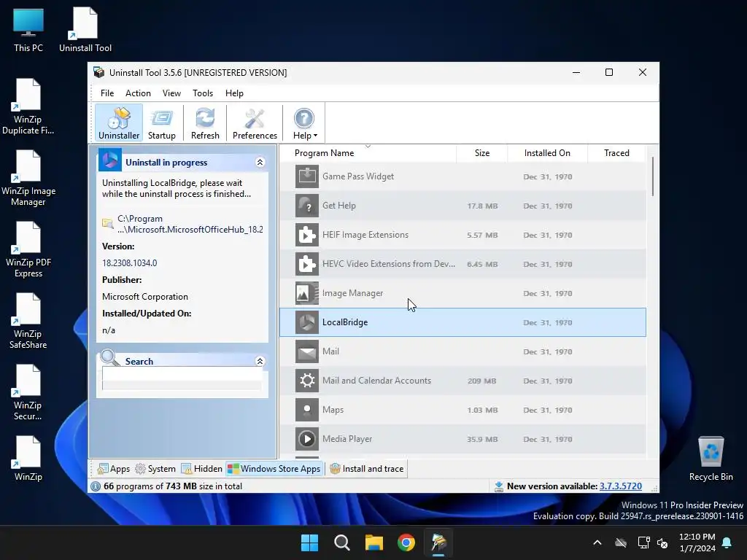The image size is (747, 560).
Task: Open File Explorer from the taskbar
Action: pos(374,542)
